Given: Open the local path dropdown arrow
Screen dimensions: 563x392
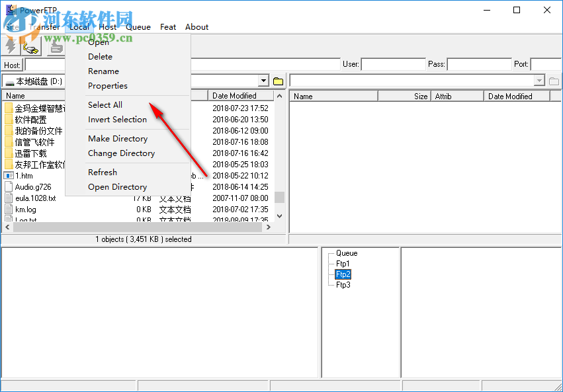Looking at the screenshot, I should click(x=263, y=81).
